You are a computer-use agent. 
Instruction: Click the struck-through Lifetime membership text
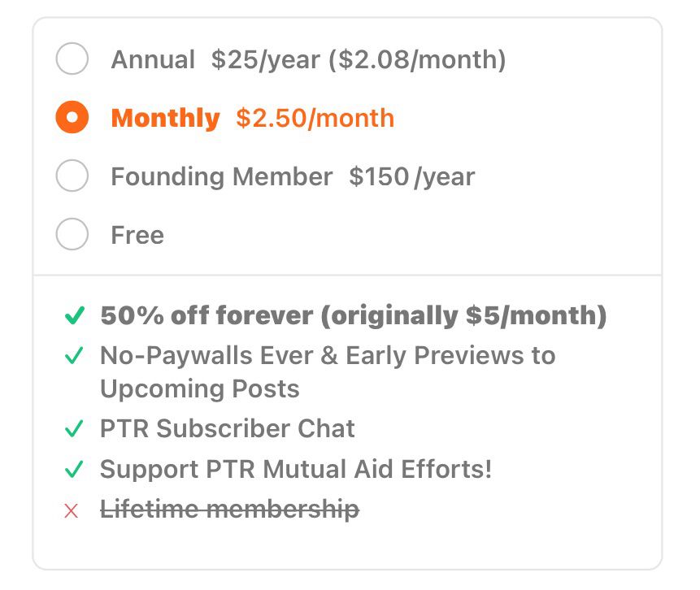(x=229, y=510)
